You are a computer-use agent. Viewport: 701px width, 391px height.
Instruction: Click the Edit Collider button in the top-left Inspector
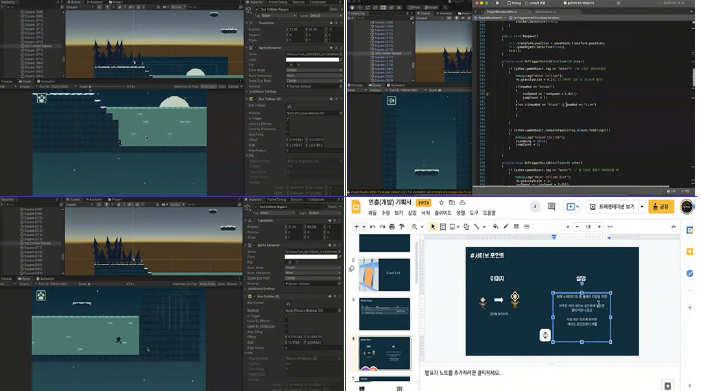289,106
